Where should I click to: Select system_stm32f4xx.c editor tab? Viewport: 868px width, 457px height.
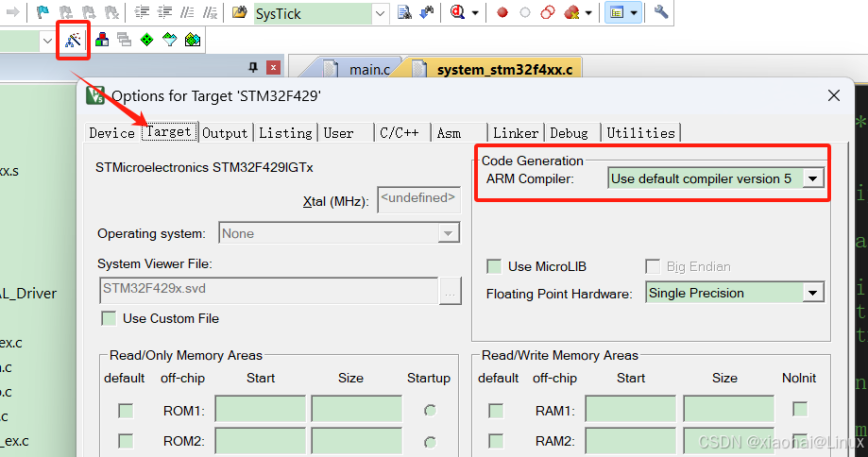point(494,69)
